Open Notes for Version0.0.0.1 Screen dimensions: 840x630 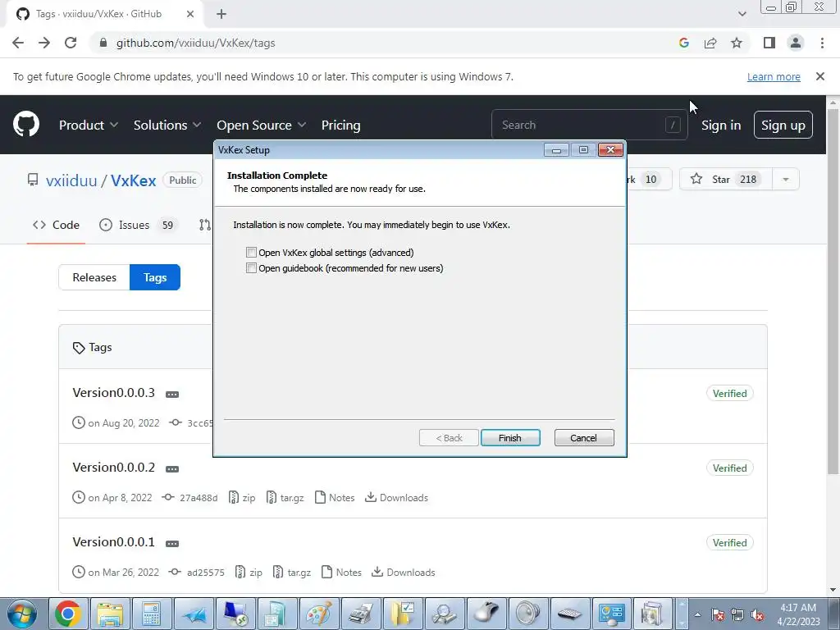(x=342, y=572)
